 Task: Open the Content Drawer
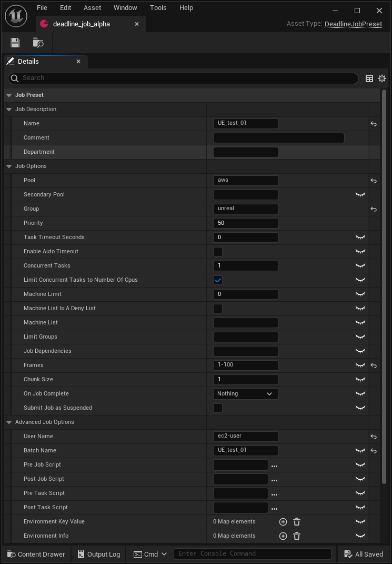tap(35, 554)
